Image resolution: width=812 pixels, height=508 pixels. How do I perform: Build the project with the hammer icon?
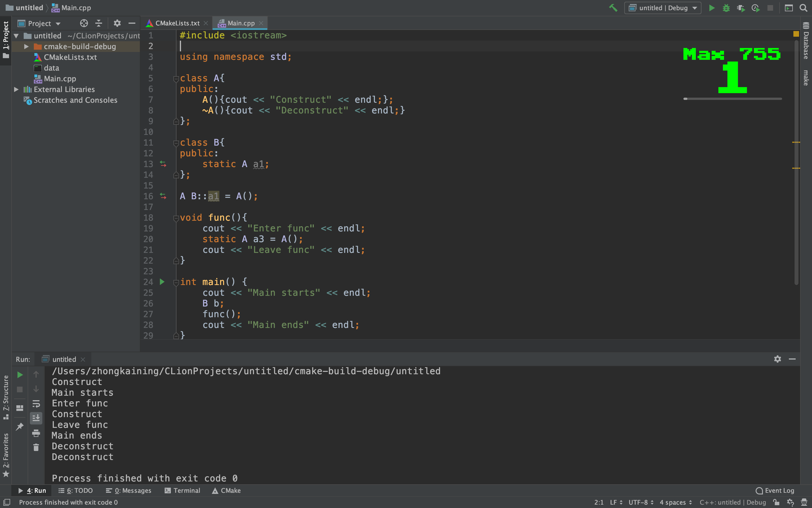[x=613, y=8]
